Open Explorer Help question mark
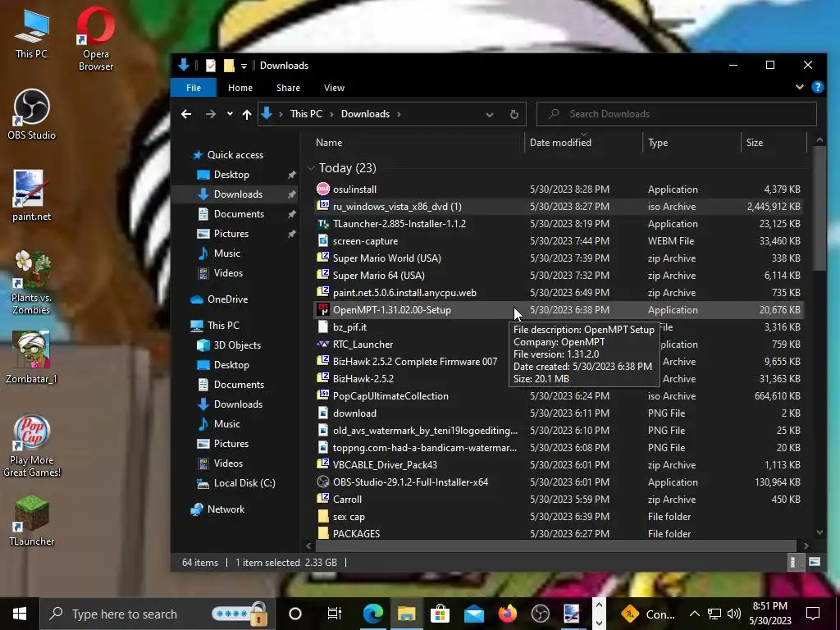This screenshot has height=630, width=840. point(818,87)
